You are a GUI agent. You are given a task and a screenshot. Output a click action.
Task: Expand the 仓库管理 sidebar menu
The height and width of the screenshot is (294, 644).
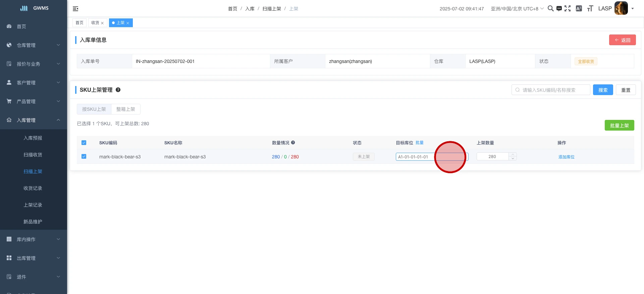[x=34, y=45]
